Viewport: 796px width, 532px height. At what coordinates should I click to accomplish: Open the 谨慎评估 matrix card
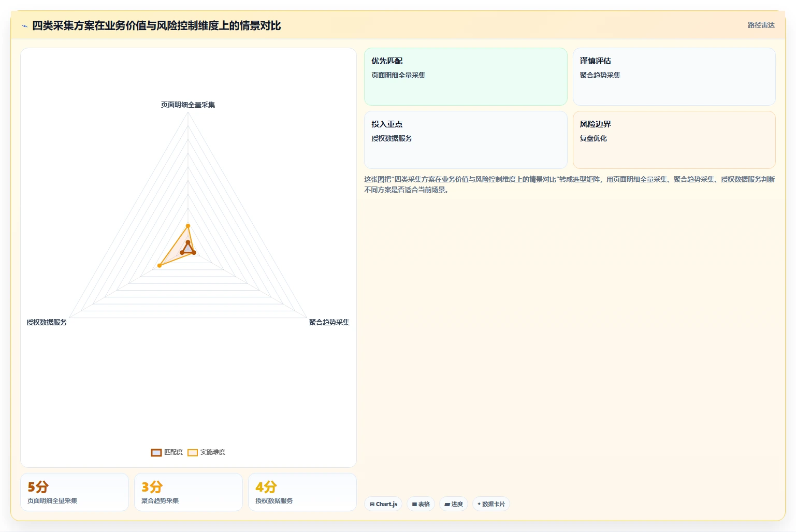(x=674, y=77)
